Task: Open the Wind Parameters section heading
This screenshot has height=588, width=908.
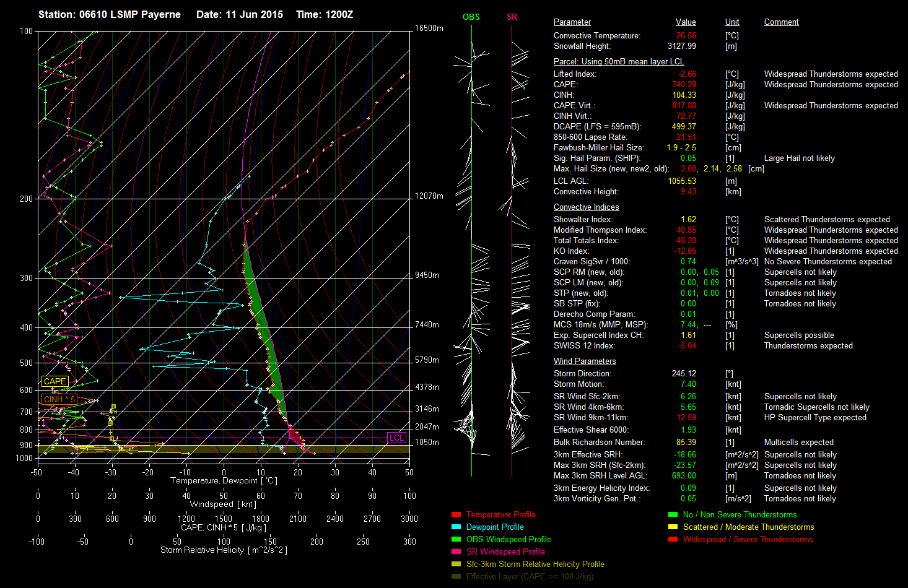Action: [x=585, y=361]
